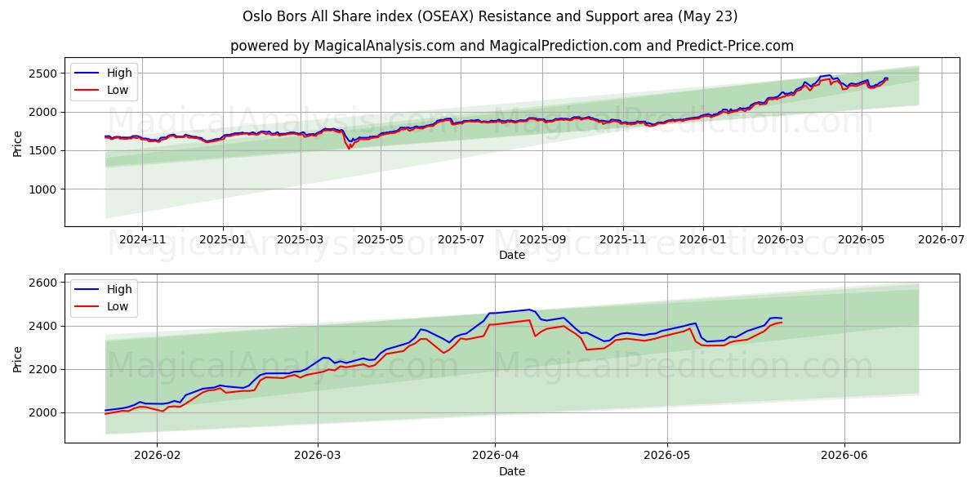Screen dimensions: 980x490
Task: Click the '2025-07' date tick label
Action: tap(461, 240)
